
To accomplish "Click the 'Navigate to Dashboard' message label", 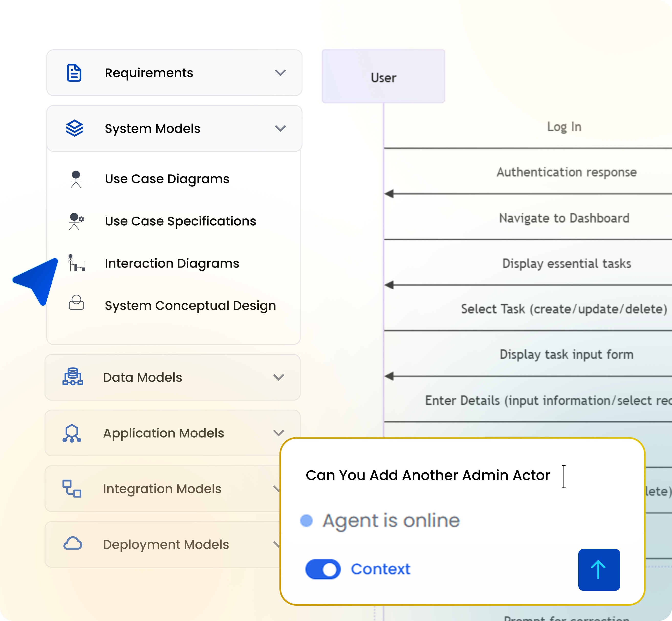I will coord(564,218).
